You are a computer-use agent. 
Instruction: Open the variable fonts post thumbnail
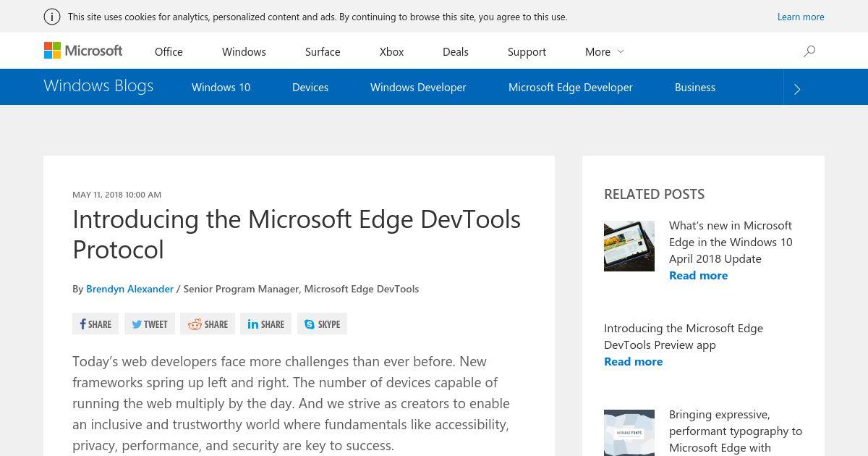coord(629,433)
